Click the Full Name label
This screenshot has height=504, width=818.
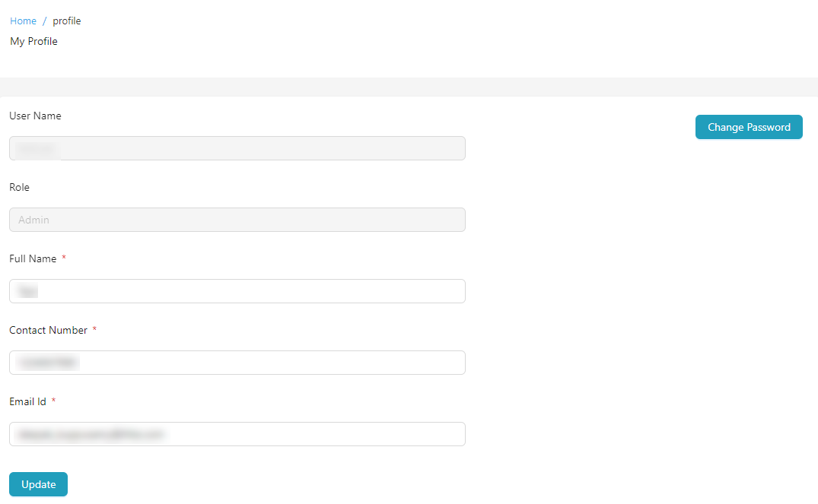pyautogui.click(x=33, y=259)
